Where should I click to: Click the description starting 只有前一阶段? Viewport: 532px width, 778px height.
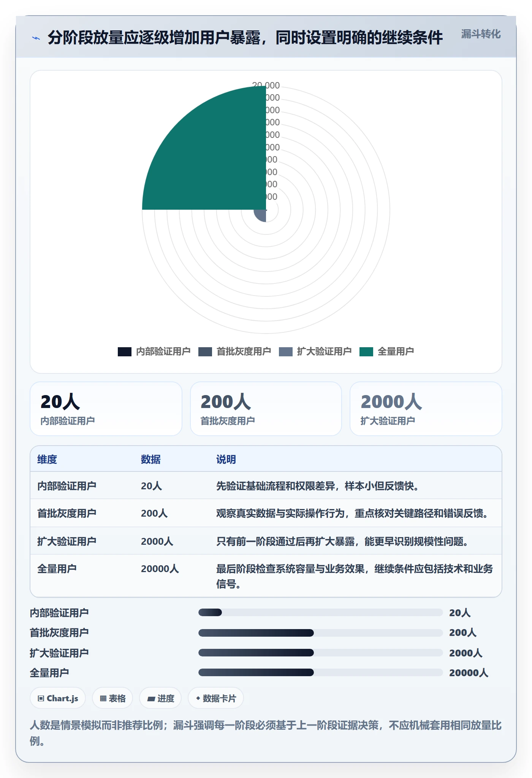click(342, 541)
